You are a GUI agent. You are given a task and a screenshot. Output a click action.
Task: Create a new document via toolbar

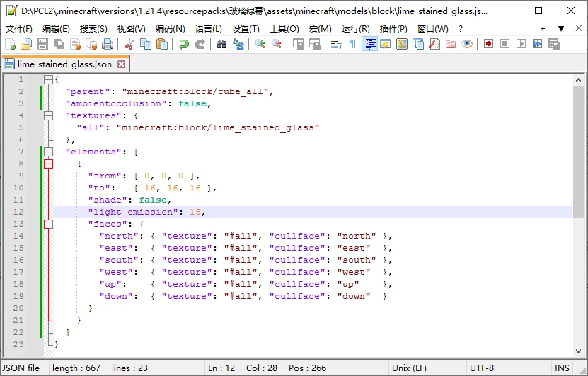click(x=11, y=45)
